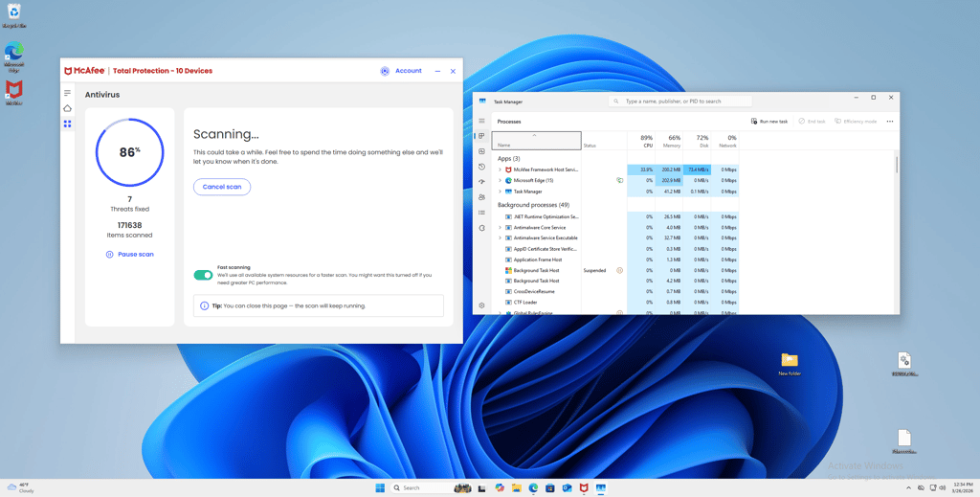Click the McAfee icon in the taskbar
Screen dimensions: 980x497
pos(584,487)
